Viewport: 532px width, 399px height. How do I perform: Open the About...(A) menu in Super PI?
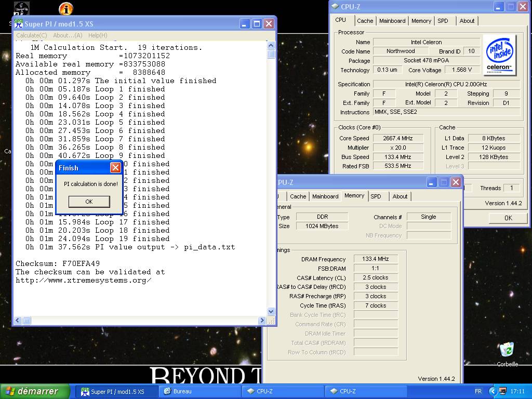coord(68,35)
